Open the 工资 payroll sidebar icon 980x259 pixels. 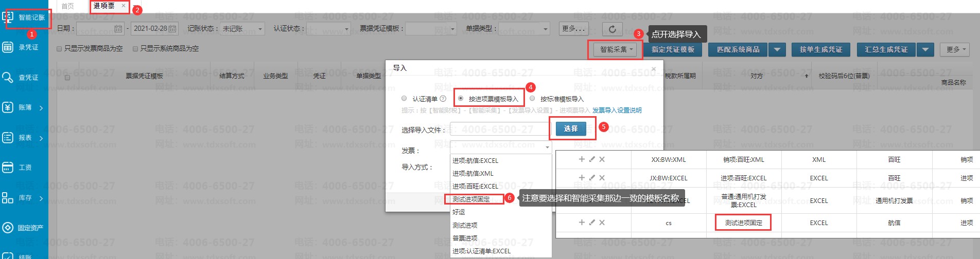(x=8, y=168)
